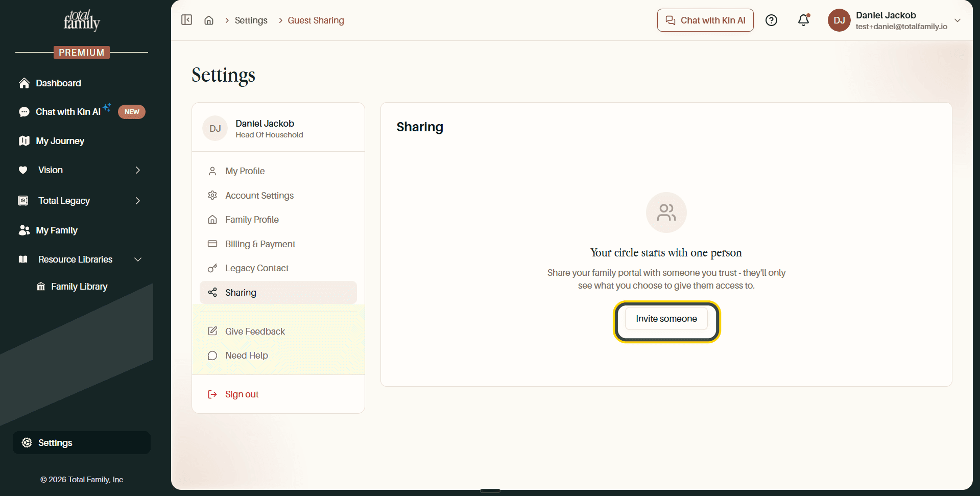Click the Sign out arrow icon
Image resolution: width=980 pixels, height=496 pixels.
point(212,394)
